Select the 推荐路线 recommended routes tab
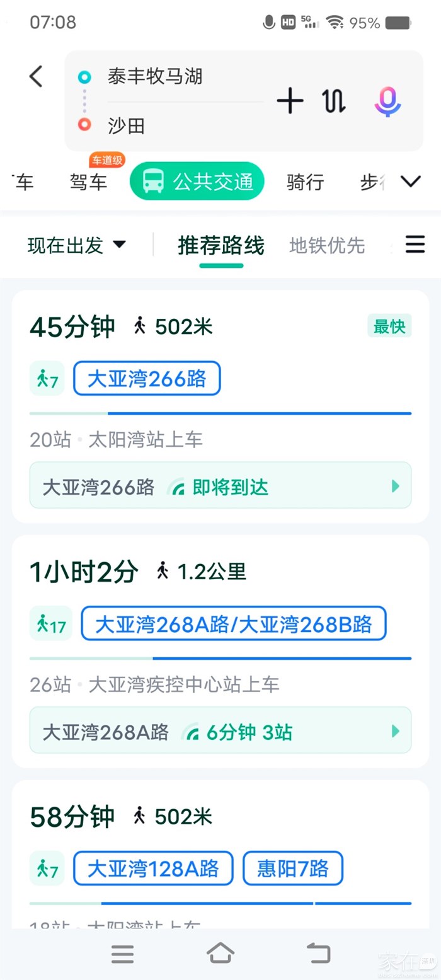Viewport: 441px width, 980px height. (x=221, y=245)
